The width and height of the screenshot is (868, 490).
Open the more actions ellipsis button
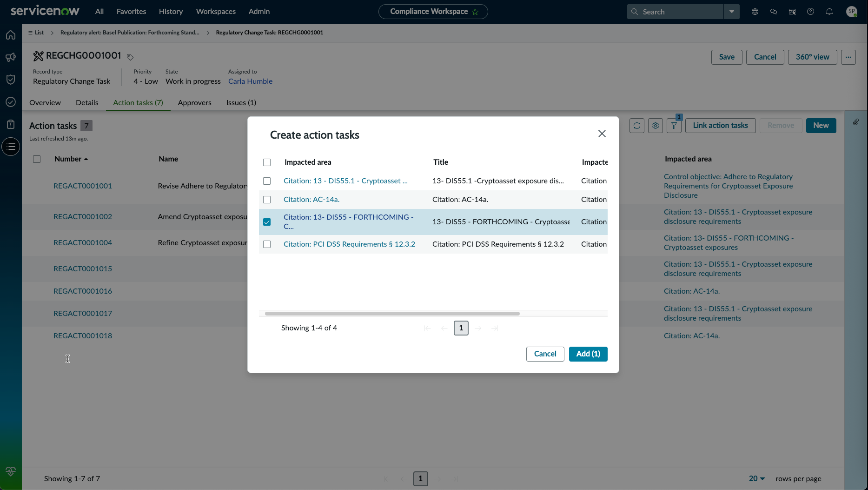(x=848, y=57)
